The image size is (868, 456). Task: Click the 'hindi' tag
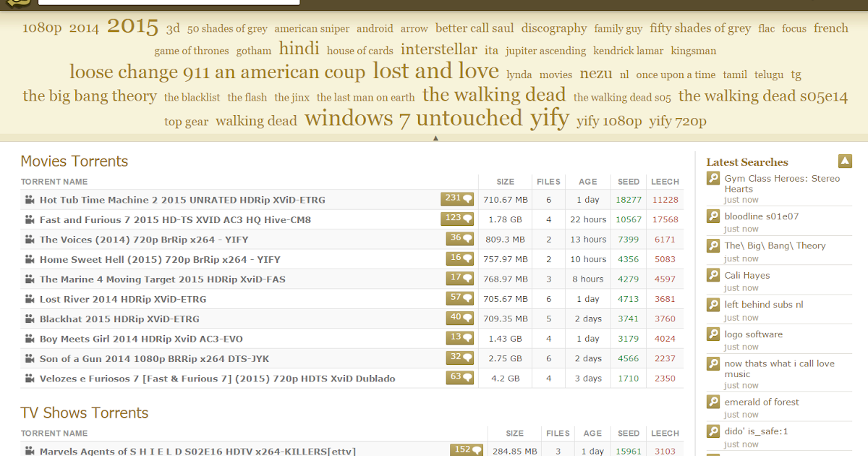point(299,48)
